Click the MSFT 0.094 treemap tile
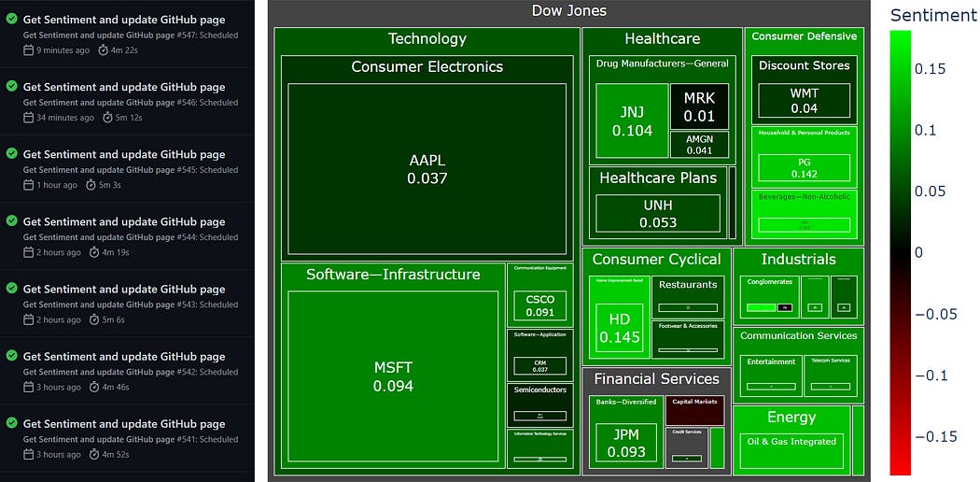980x482 pixels. (x=393, y=376)
